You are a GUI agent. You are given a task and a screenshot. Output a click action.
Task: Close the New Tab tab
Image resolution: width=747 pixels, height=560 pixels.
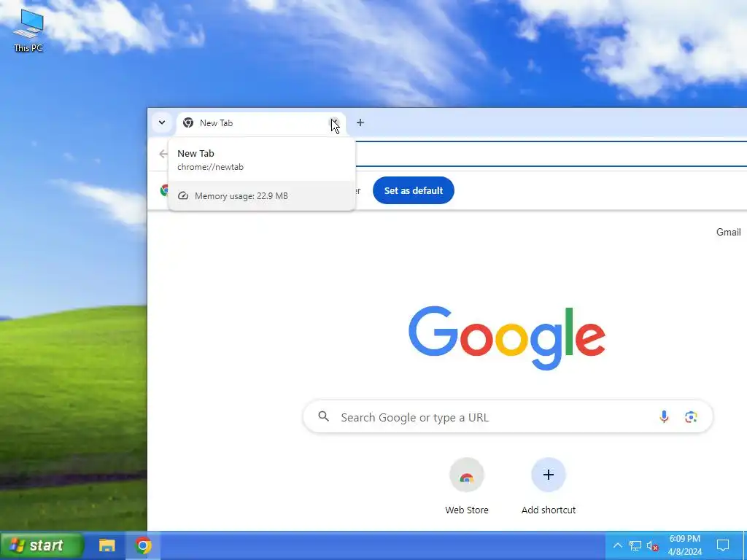coord(335,122)
